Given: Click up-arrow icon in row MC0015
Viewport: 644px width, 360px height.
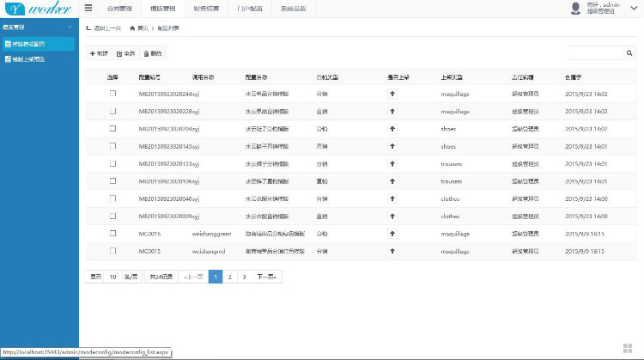Looking at the screenshot, I should click(392, 251).
